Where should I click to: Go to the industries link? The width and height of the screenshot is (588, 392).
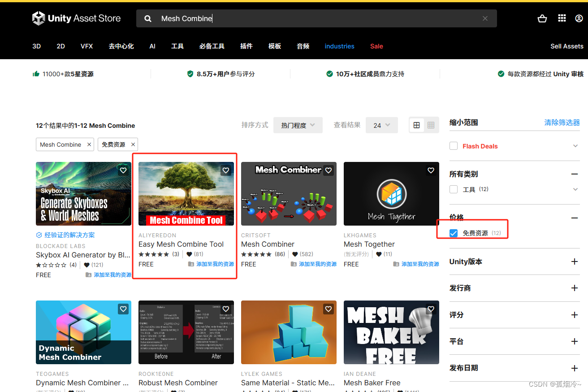(x=340, y=46)
